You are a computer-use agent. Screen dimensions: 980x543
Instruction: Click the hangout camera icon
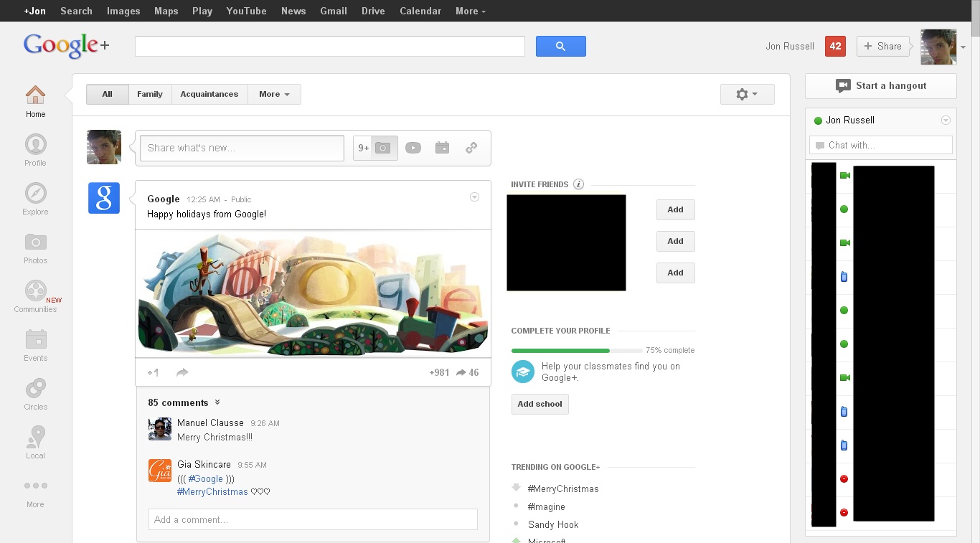tap(843, 85)
